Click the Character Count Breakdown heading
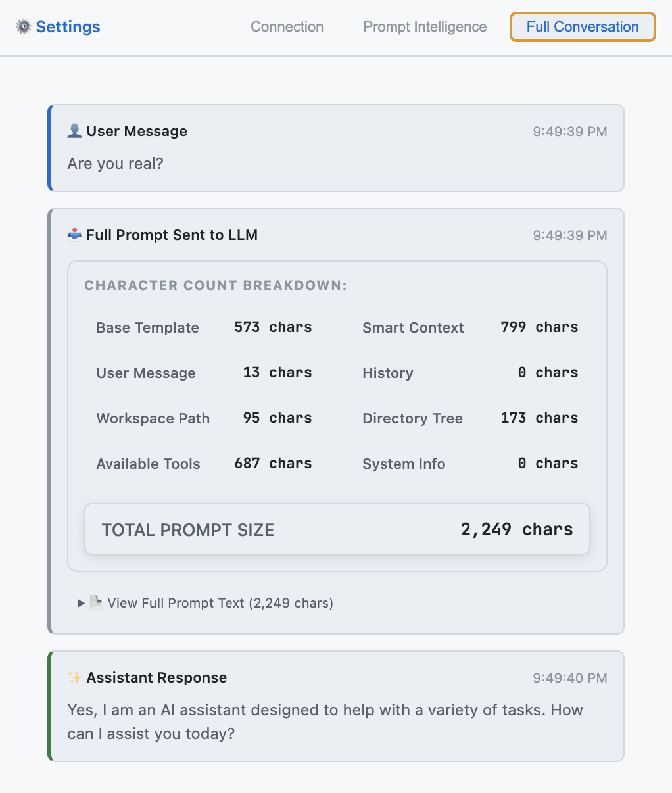Image resolution: width=672 pixels, height=793 pixels. click(x=216, y=285)
